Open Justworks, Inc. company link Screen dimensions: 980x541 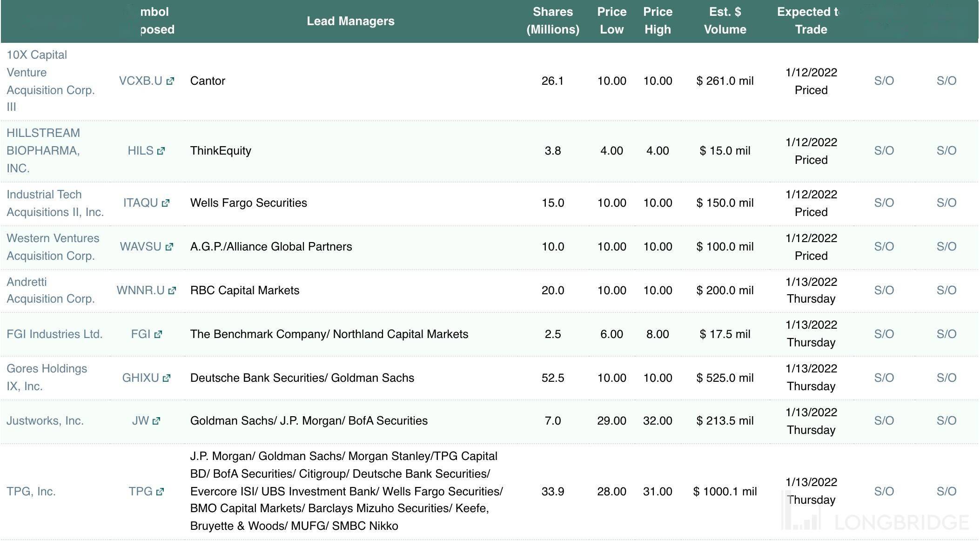(x=45, y=421)
